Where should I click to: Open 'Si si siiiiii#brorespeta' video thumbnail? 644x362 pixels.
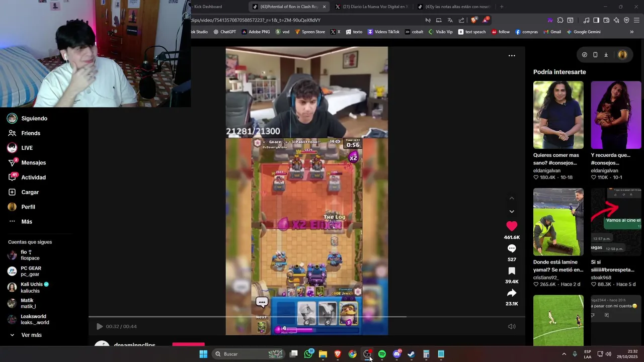[616, 222]
